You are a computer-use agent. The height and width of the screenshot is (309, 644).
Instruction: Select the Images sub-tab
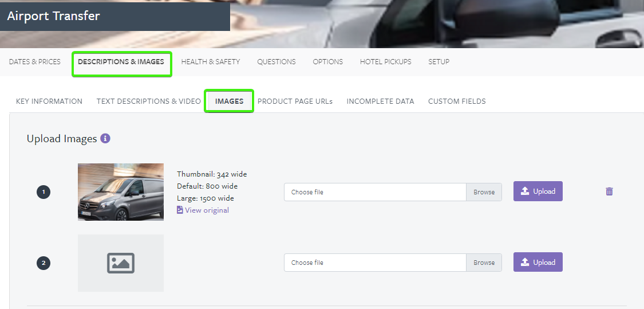[x=229, y=101]
